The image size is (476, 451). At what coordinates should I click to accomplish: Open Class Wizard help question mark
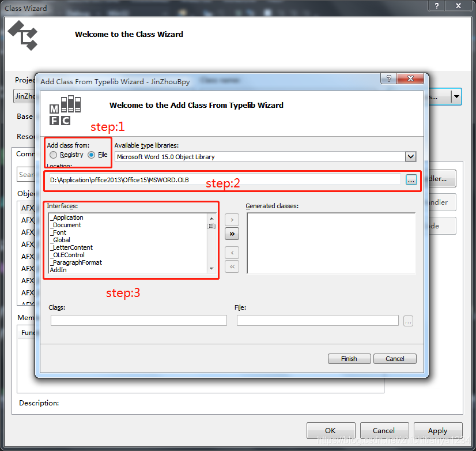click(x=437, y=5)
